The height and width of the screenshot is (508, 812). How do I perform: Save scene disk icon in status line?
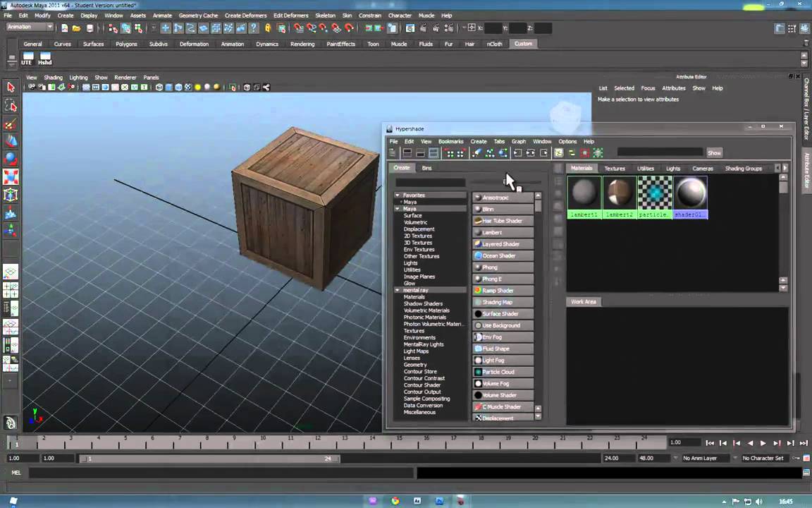90,28
